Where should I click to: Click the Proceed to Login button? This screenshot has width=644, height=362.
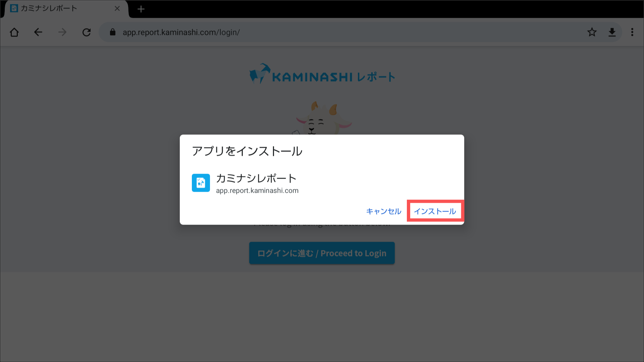322,253
